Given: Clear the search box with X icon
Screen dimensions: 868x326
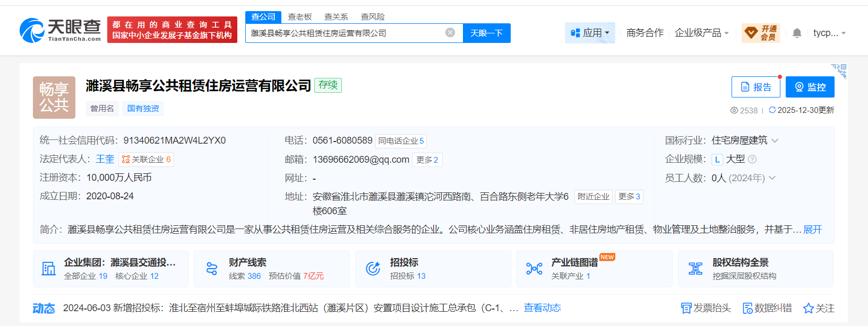Looking at the screenshot, I should tap(450, 33).
